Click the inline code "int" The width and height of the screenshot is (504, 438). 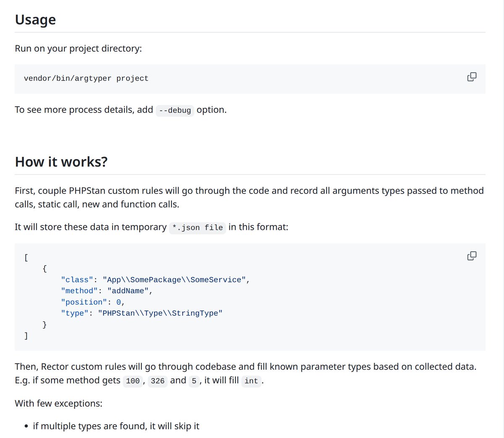(251, 381)
